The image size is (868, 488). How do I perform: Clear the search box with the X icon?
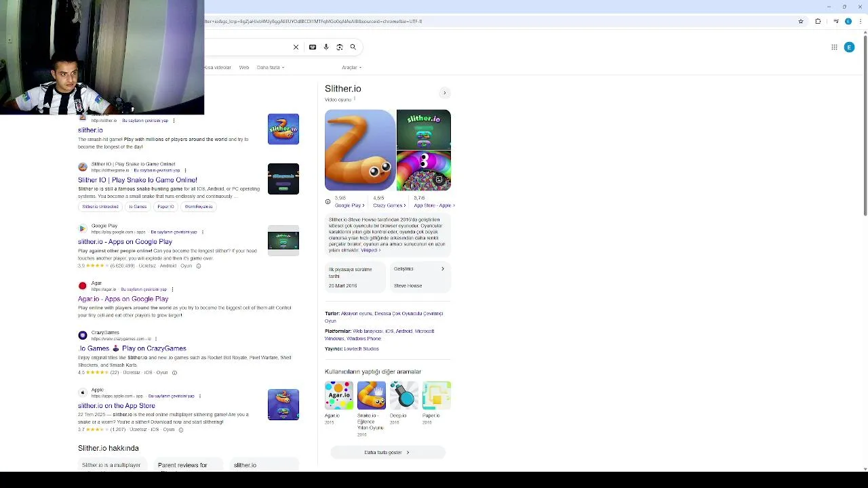(x=296, y=47)
